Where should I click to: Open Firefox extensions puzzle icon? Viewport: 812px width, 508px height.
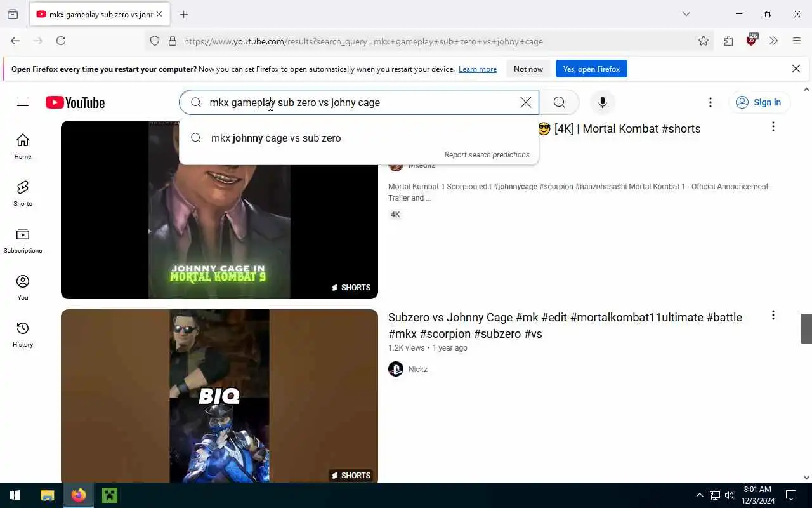(x=728, y=41)
